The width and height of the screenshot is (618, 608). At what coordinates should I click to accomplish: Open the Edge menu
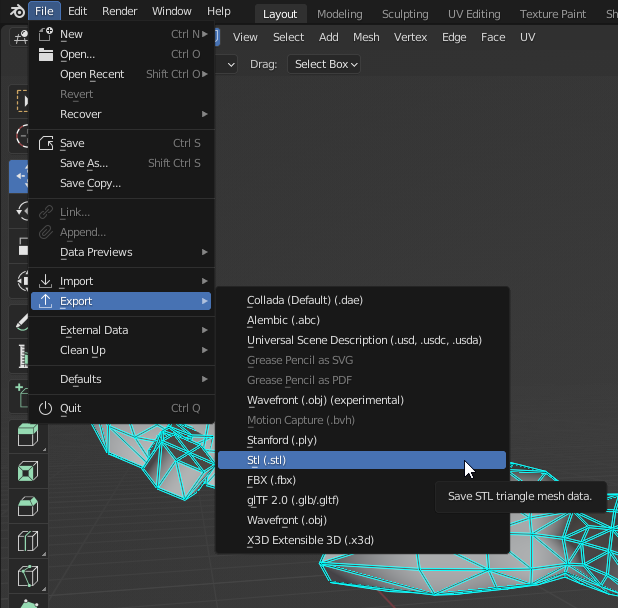454,37
